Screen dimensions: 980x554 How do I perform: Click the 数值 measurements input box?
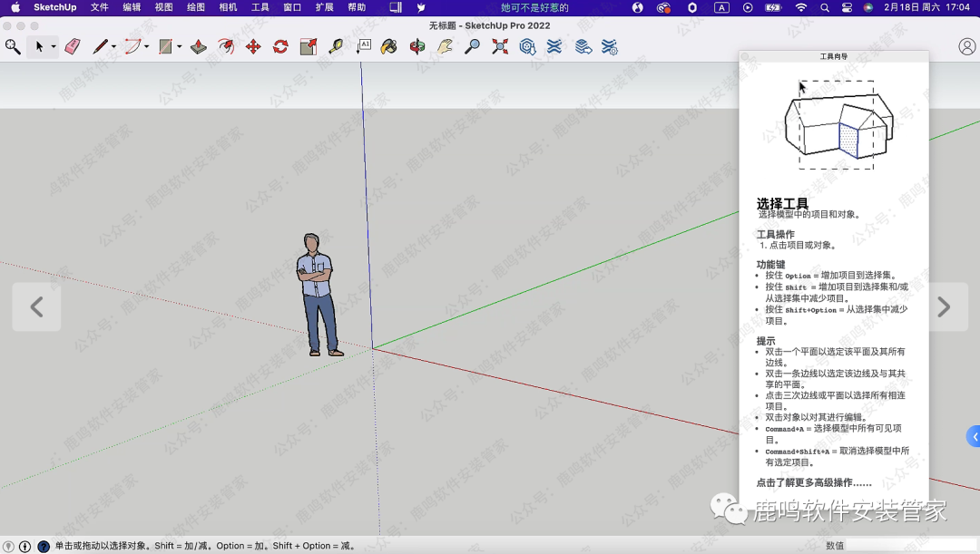(912, 546)
